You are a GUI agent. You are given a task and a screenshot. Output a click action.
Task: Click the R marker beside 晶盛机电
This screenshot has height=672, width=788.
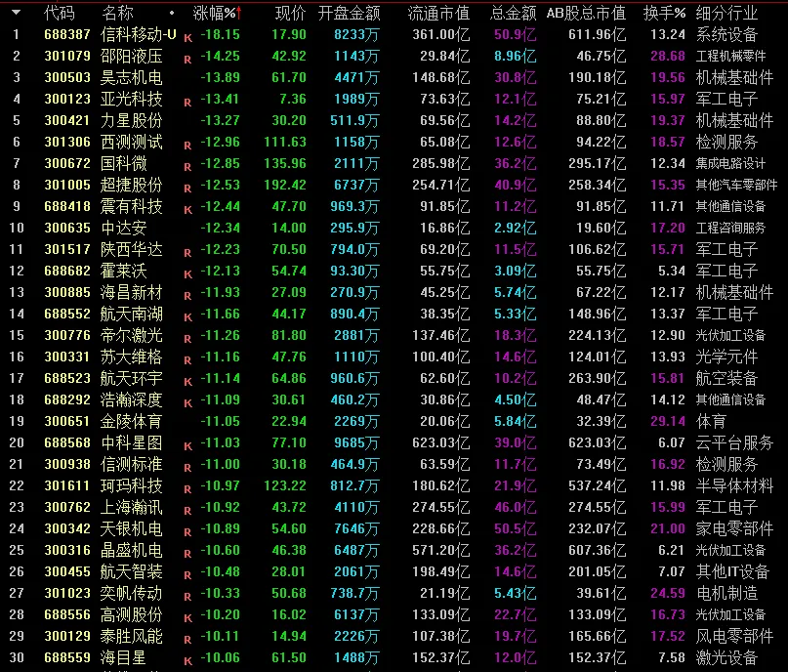point(187,554)
